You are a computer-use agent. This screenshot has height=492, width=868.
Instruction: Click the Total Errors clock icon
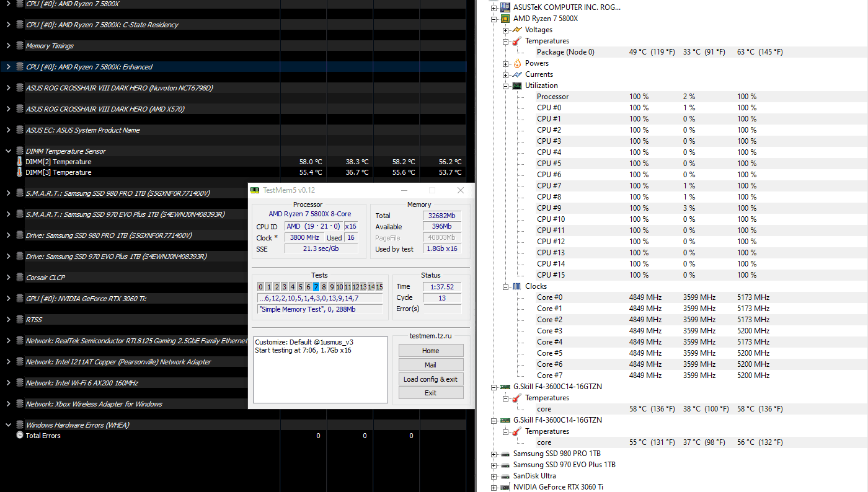(20, 436)
